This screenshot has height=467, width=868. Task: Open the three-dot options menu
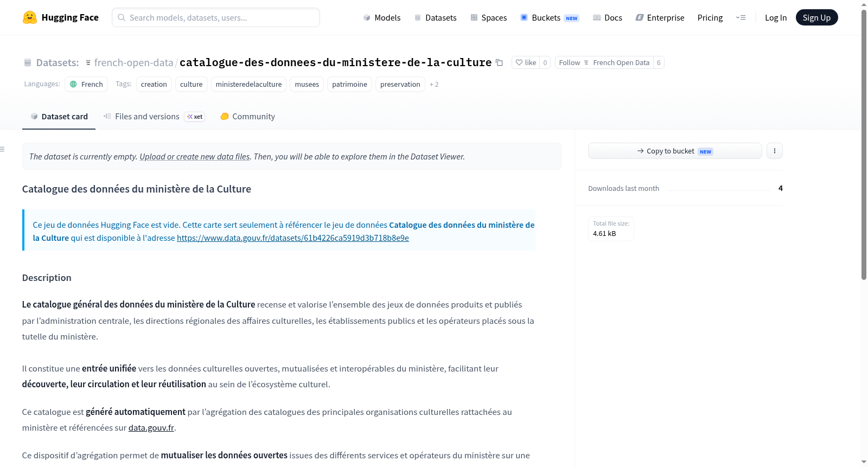pos(775,151)
